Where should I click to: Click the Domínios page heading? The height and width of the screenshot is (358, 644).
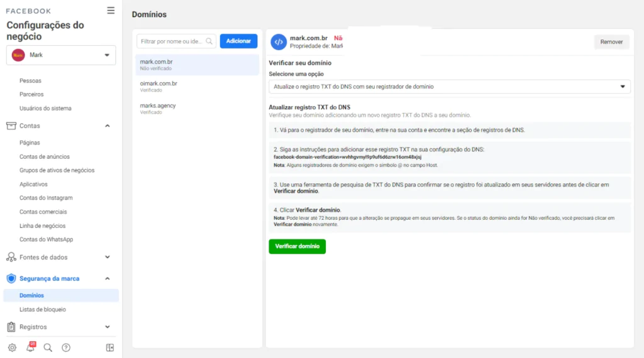[149, 14]
